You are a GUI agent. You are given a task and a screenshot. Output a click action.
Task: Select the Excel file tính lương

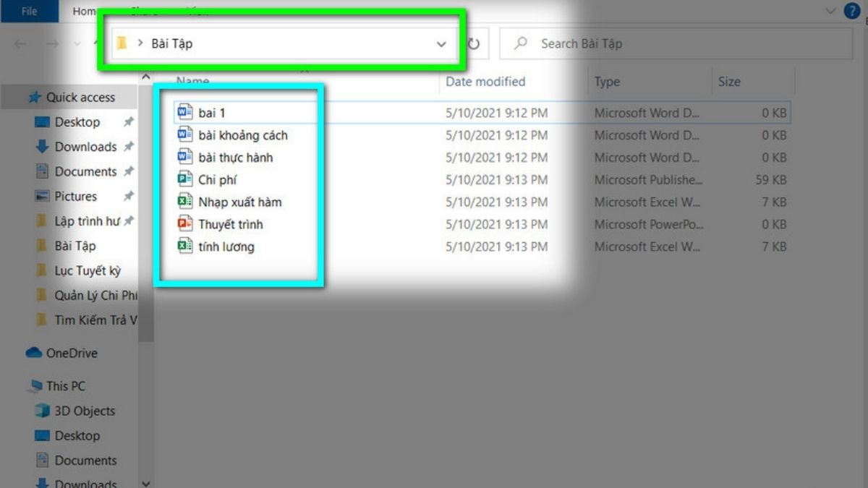226,247
